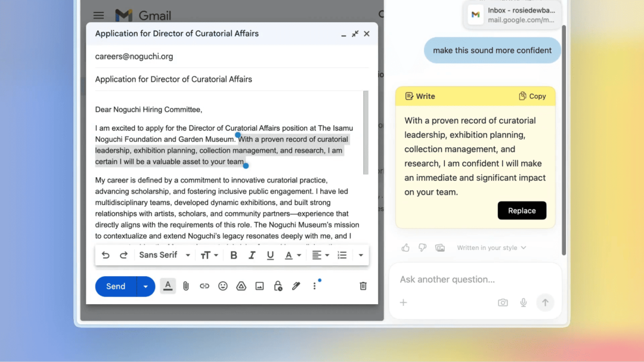Open 'Written in your style' dropdown
The width and height of the screenshot is (644, 362).
(x=491, y=247)
